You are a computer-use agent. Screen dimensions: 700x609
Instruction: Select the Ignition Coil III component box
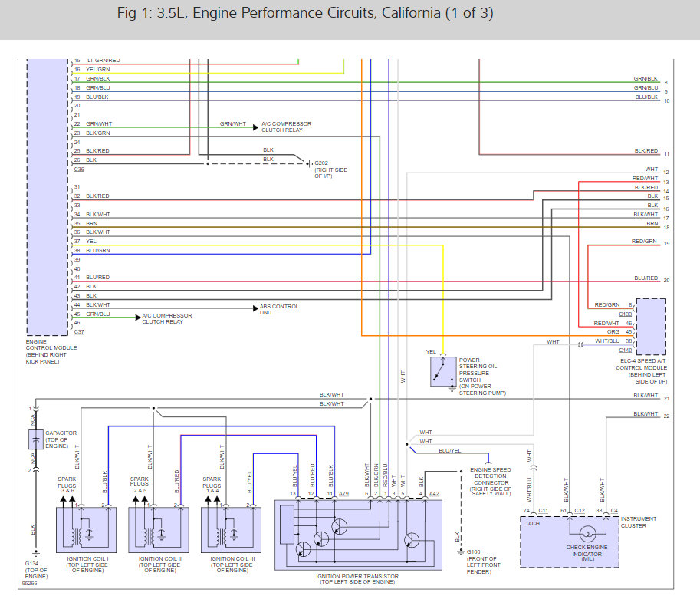[232, 529]
